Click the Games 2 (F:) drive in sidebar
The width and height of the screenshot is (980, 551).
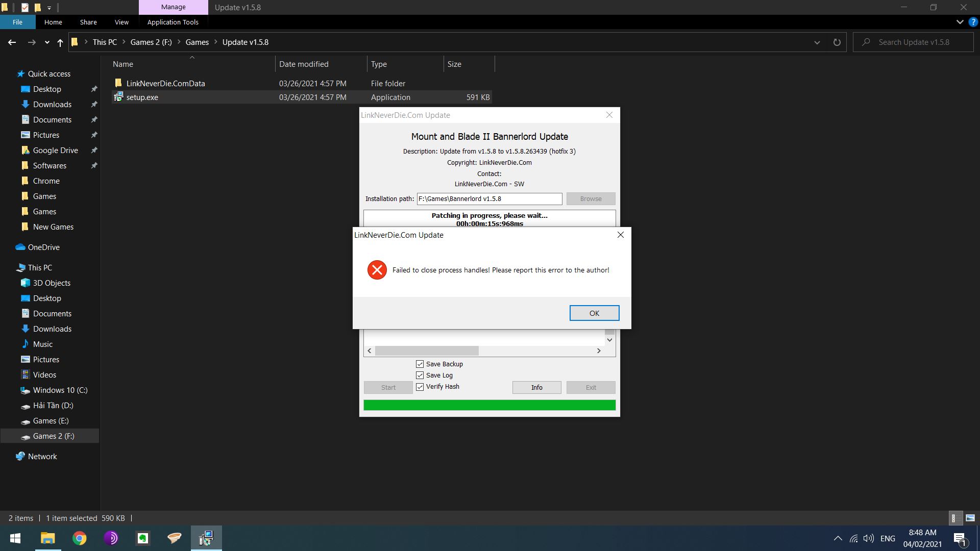pyautogui.click(x=54, y=436)
